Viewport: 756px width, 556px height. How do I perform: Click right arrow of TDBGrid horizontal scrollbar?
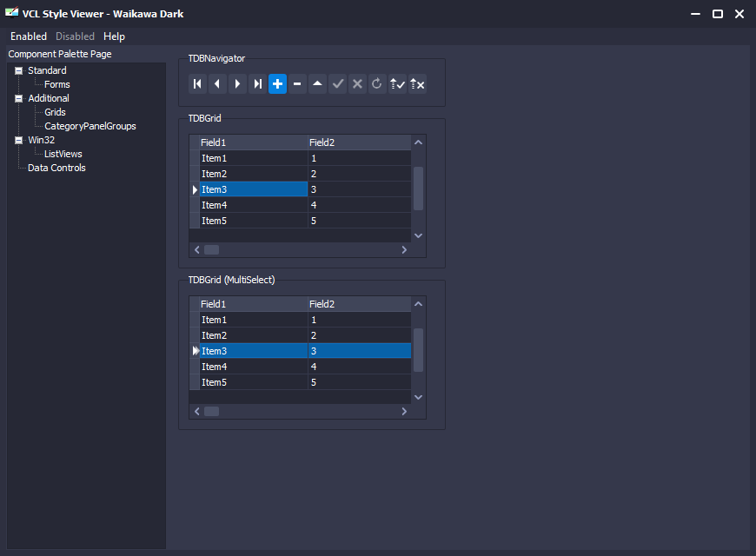(x=404, y=250)
